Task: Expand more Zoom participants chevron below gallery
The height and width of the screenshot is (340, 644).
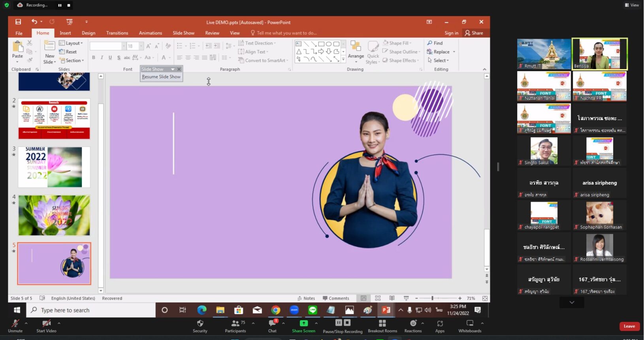Action: 572,302
